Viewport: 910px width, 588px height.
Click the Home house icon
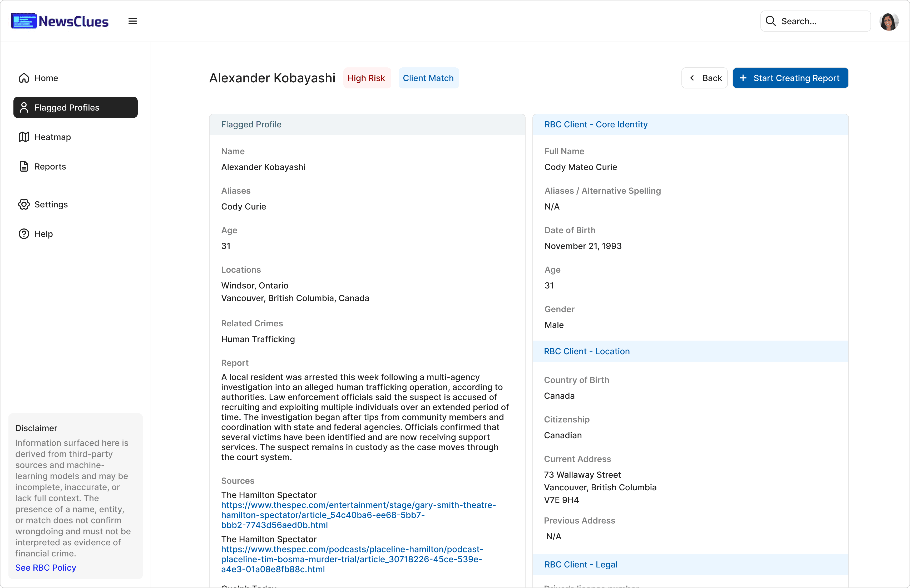24,78
